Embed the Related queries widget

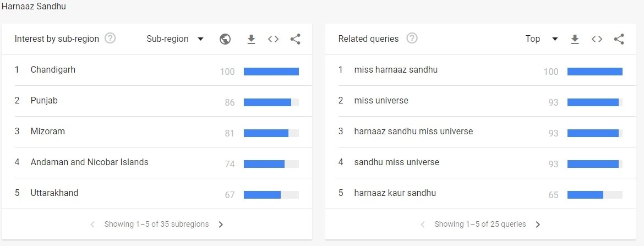pyautogui.click(x=597, y=39)
